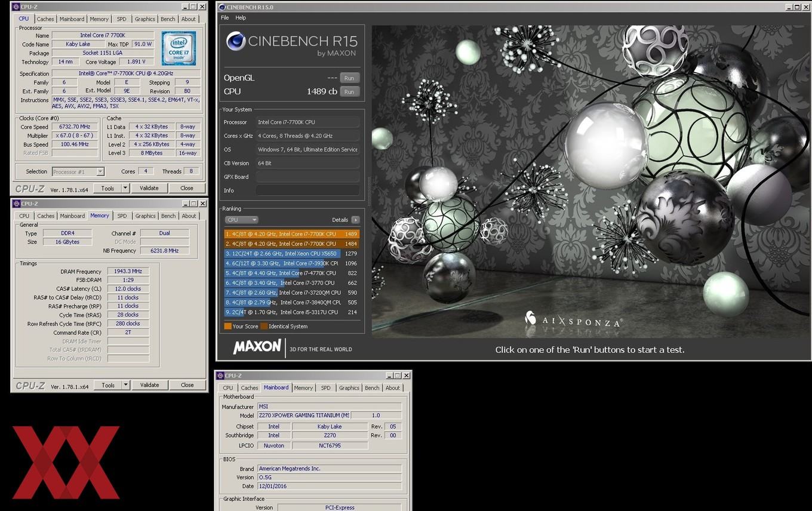Select ranking row 2 i7-7700K score 1484
Viewport: 812px width, 511px height.
(x=292, y=244)
